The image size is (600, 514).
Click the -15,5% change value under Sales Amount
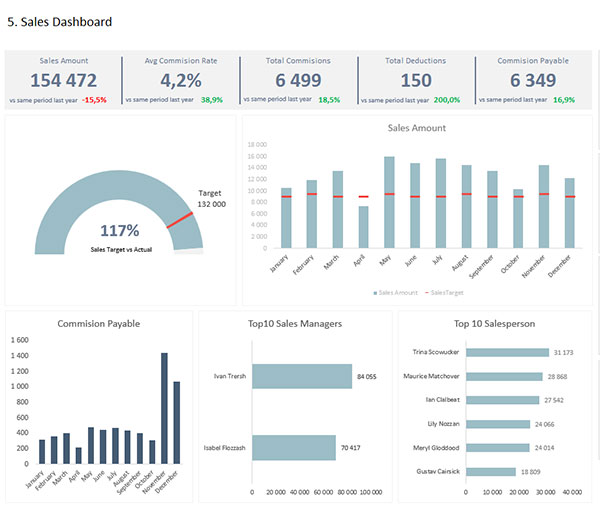(94, 100)
